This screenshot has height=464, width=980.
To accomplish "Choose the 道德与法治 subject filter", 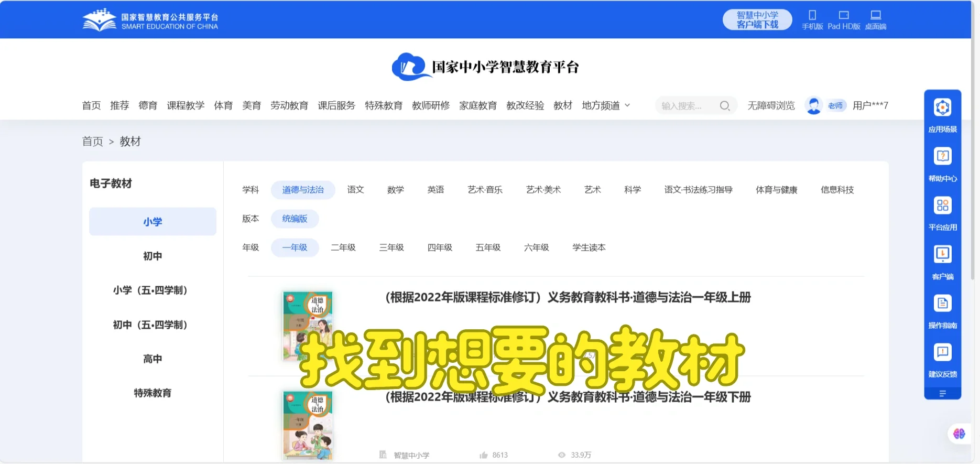I will click(303, 190).
